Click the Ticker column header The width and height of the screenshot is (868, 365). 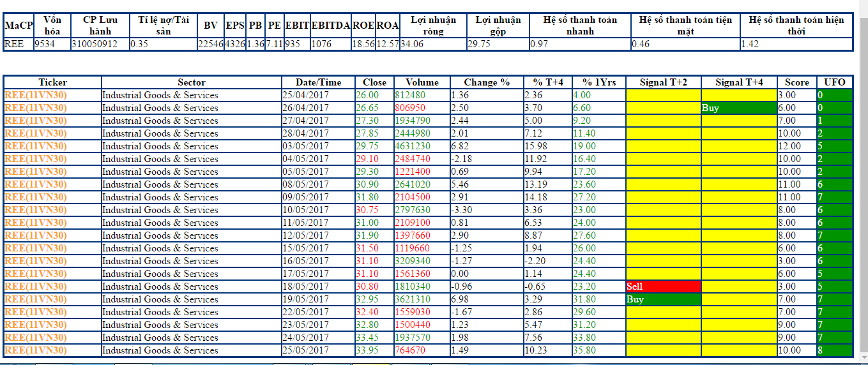coord(52,82)
